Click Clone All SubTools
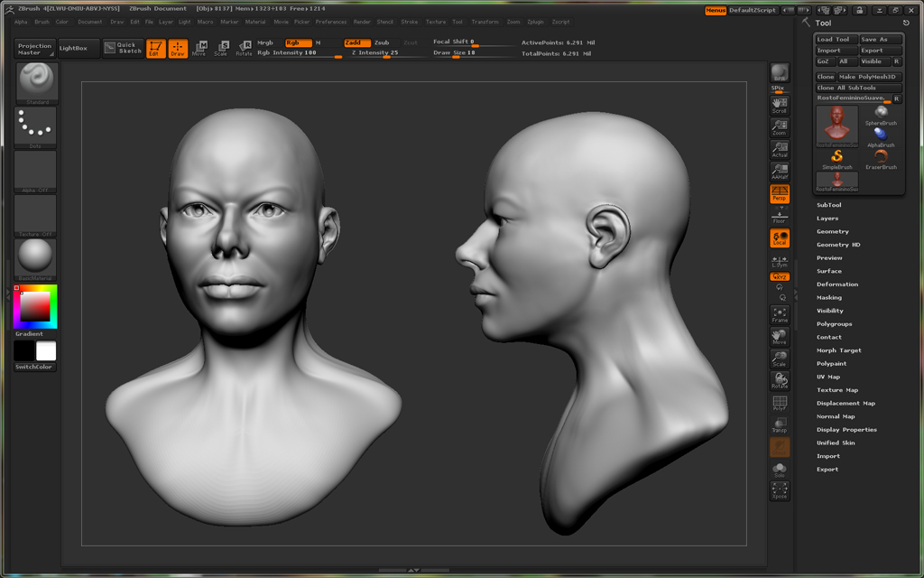 (x=859, y=88)
